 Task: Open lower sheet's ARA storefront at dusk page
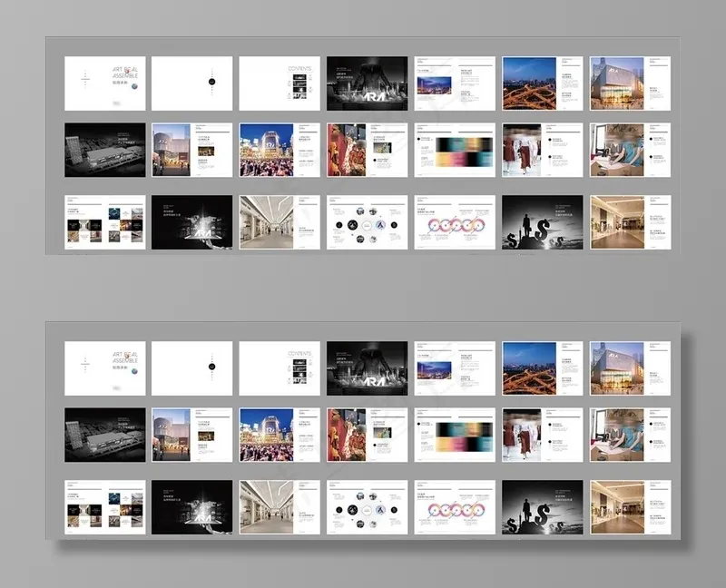pos(192,435)
